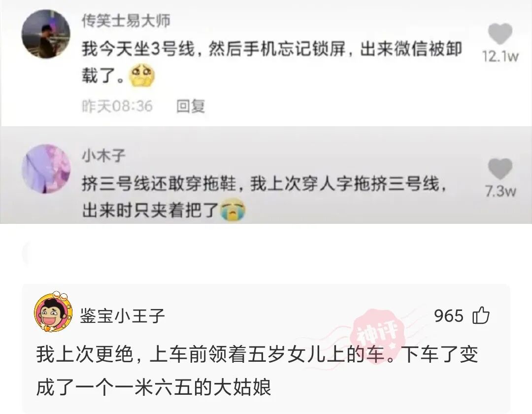
Task: Click the 昨天08:36 timestamp
Action: click(117, 106)
